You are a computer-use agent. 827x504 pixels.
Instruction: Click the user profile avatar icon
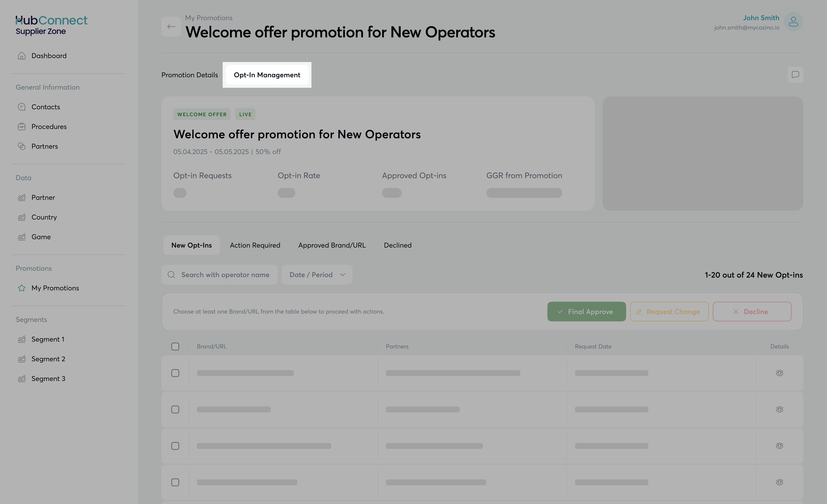793,22
